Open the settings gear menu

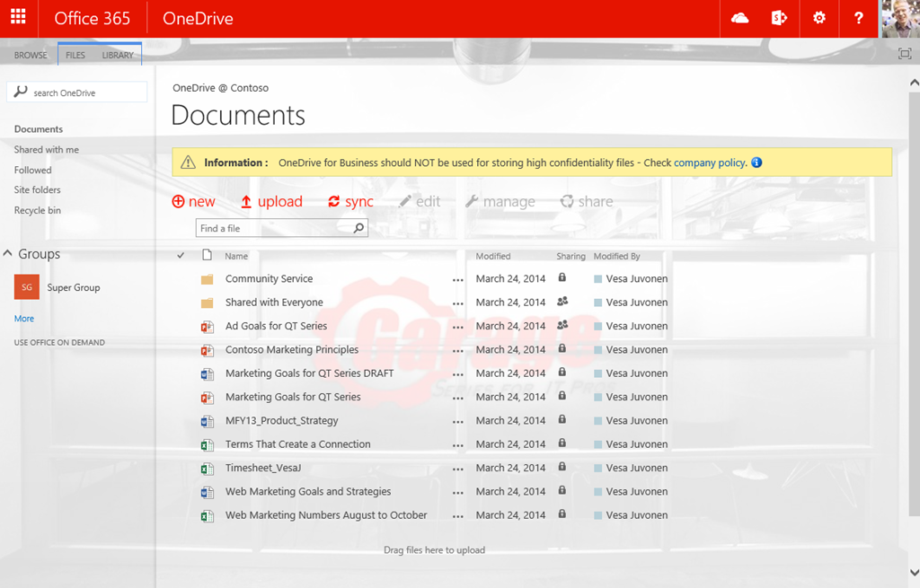(818, 18)
